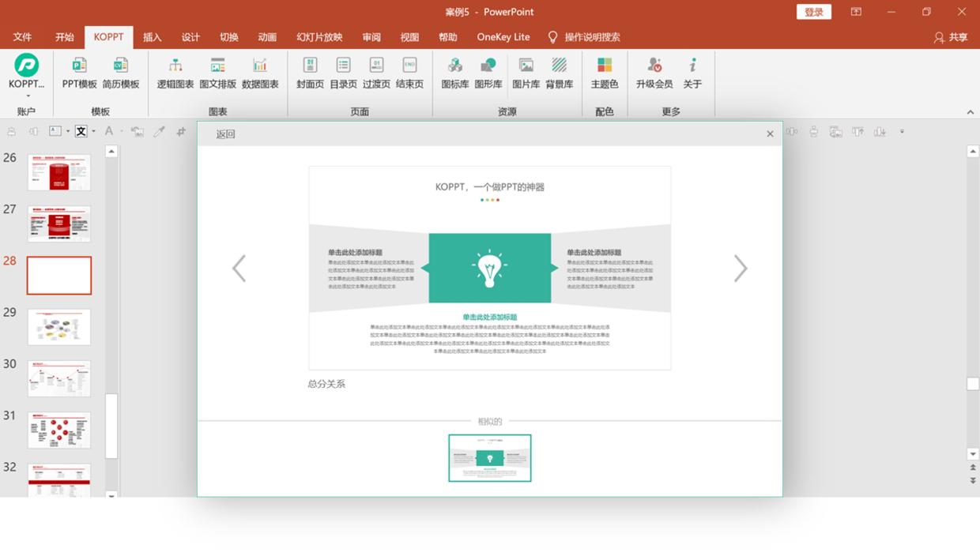Viewport: 980px width, 560px height.
Task: Open the OneKey Lite tab
Action: pyautogui.click(x=503, y=36)
